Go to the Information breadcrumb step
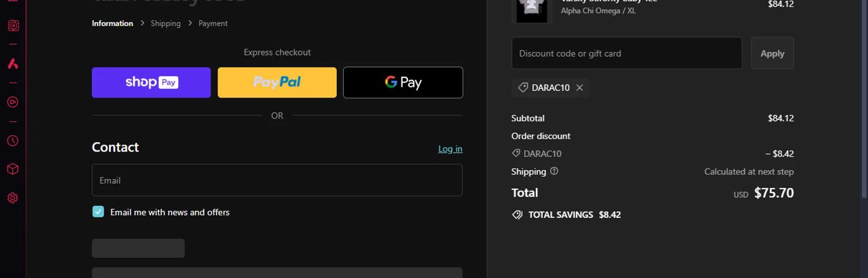The height and width of the screenshot is (278, 868). [x=112, y=24]
